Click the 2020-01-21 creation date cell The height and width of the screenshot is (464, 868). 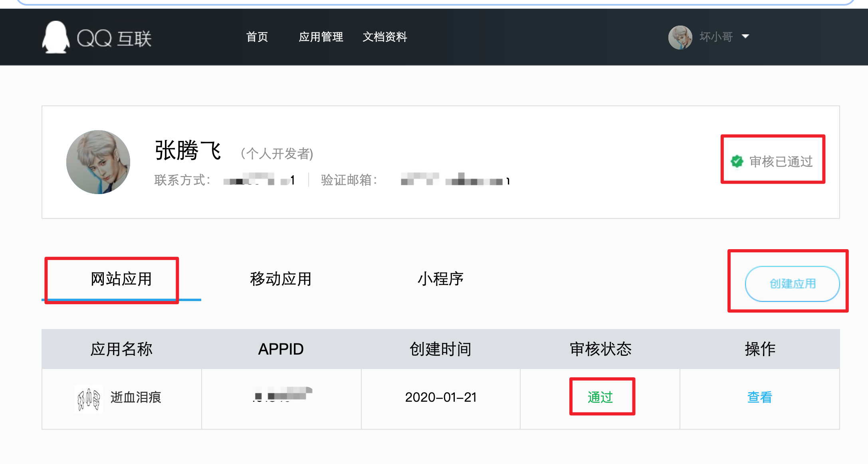[441, 397]
